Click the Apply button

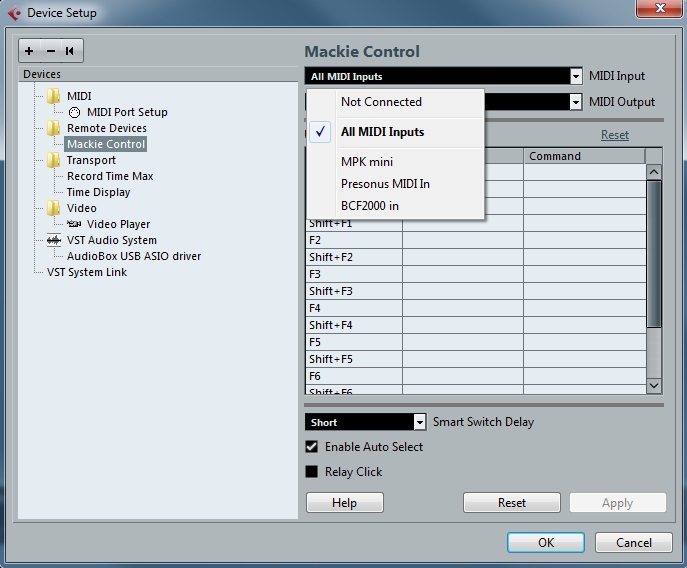click(x=618, y=502)
